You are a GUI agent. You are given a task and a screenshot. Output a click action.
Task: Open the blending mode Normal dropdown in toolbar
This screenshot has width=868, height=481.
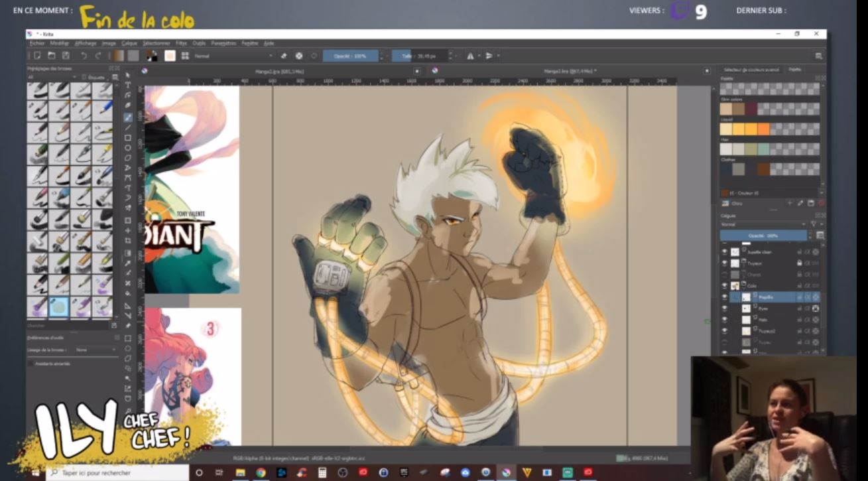click(x=233, y=56)
